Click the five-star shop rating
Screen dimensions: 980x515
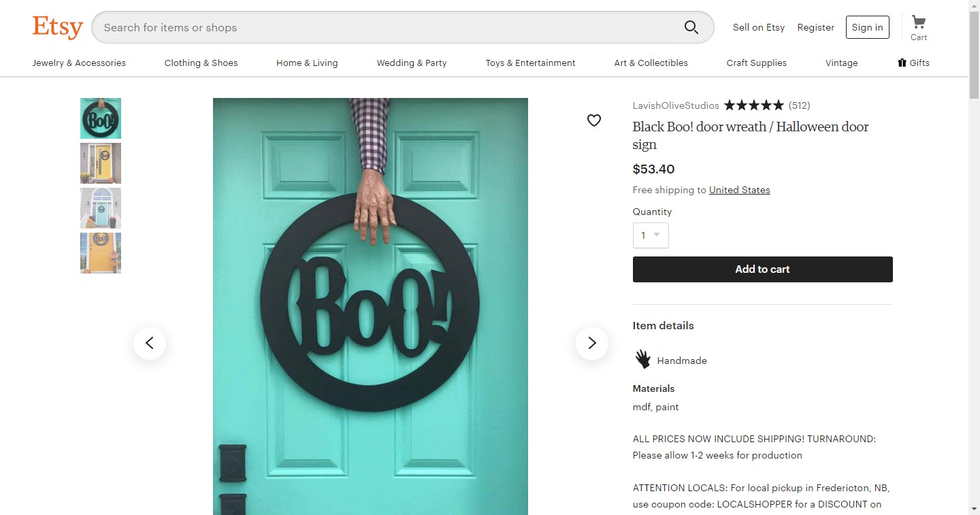click(753, 105)
